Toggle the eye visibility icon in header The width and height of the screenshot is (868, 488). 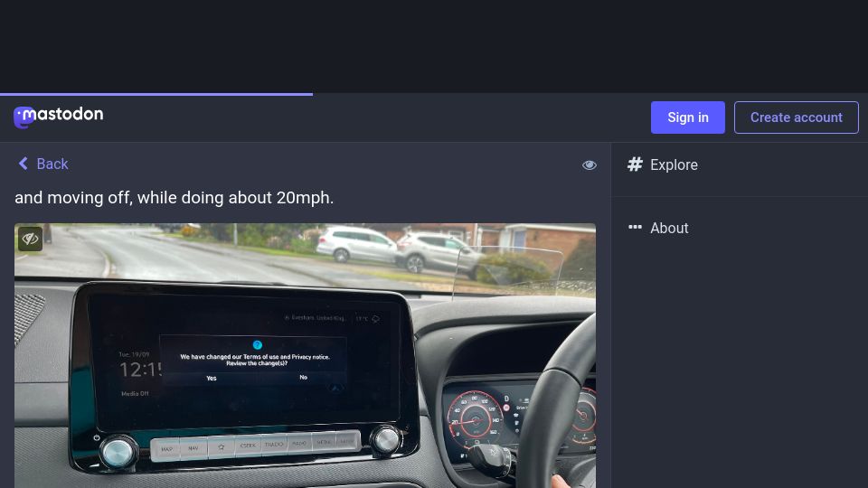click(x=589, y=164)
